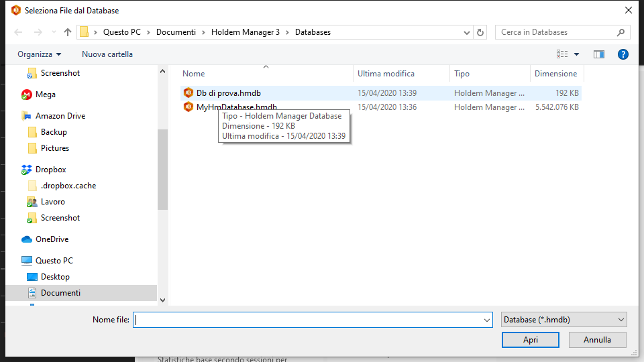The image size is (644, 362).
Task: Click the search magnifier icon
Action: click(621, 32)
